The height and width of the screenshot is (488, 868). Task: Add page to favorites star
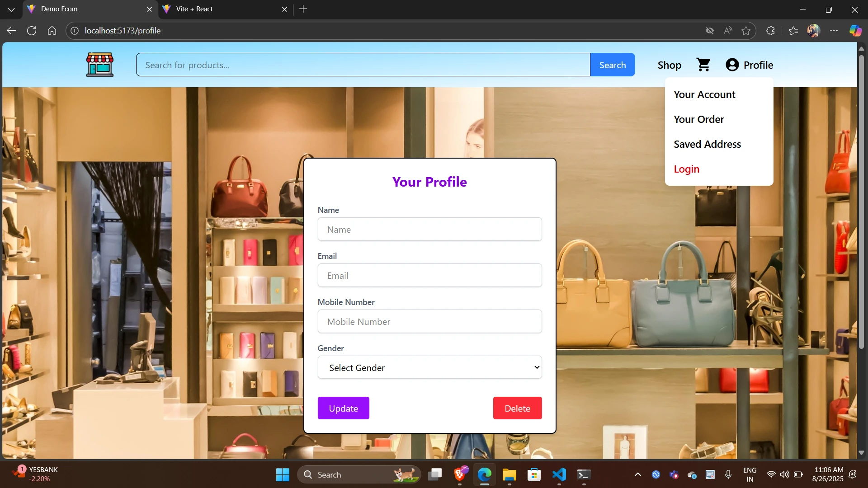(746, 31)
